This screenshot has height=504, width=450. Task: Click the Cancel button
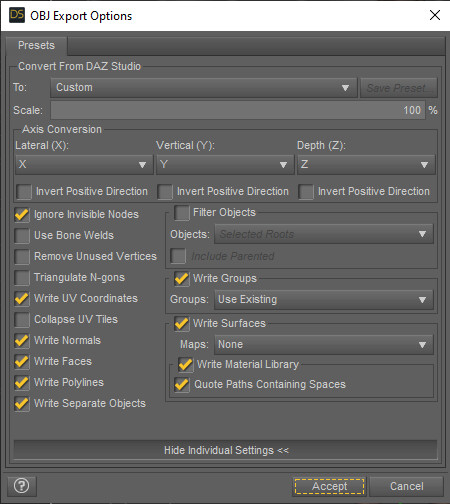tap(407, 486)
